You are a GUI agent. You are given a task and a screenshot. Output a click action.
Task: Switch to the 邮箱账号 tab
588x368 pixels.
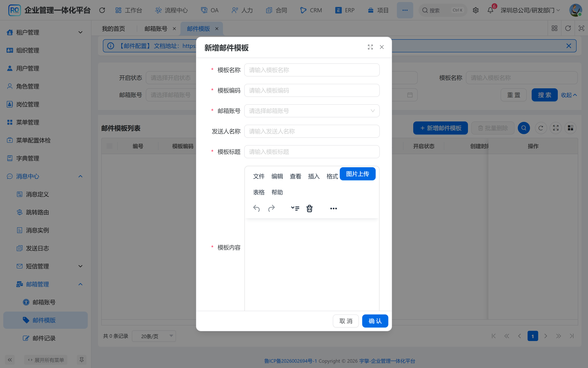[156, 29]
